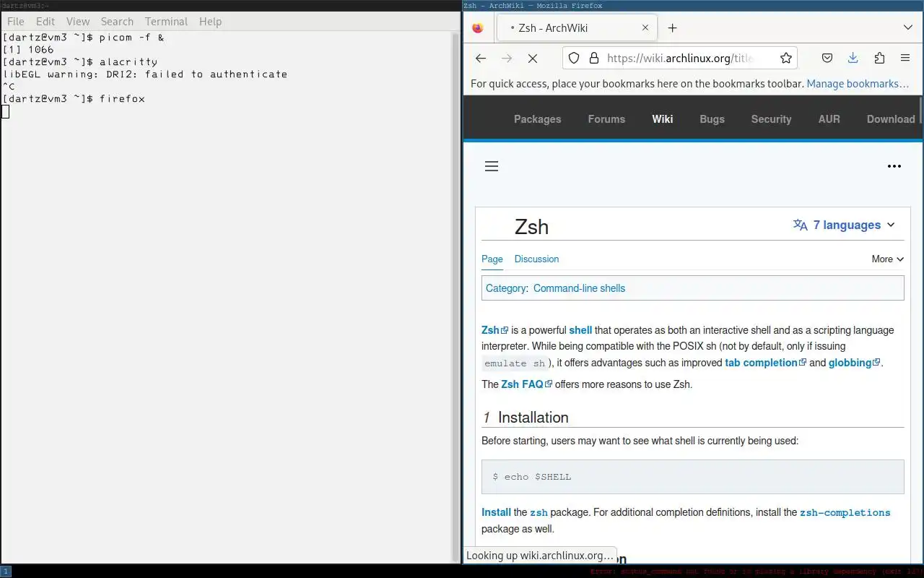The width and height of the screenshot is (924, 578).
Task: Open the shell wiki link
Action: tap(580, 330)
